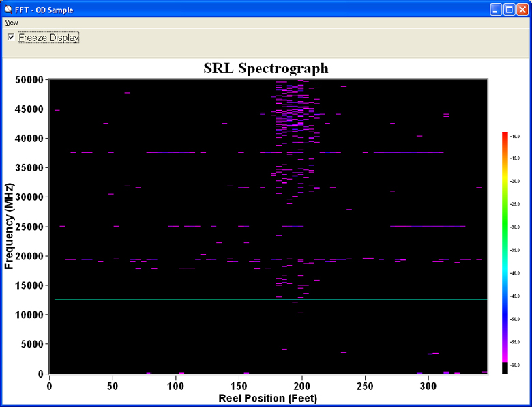
Task: Close the FFT - OD Sample window
Action: 522,10
